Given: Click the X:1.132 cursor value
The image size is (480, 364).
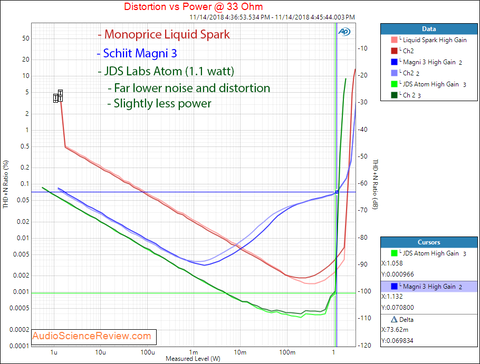Looking at the screenshot, I should (x=392, y=296).
